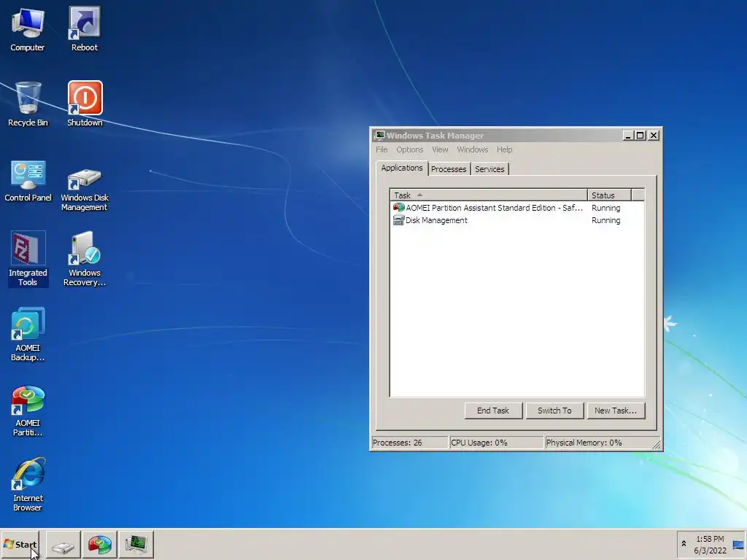The width and height of the screenshot is (747, 560).
Task: Select the Windows Disk Management shortcut
Action: [x=85, y=189]
